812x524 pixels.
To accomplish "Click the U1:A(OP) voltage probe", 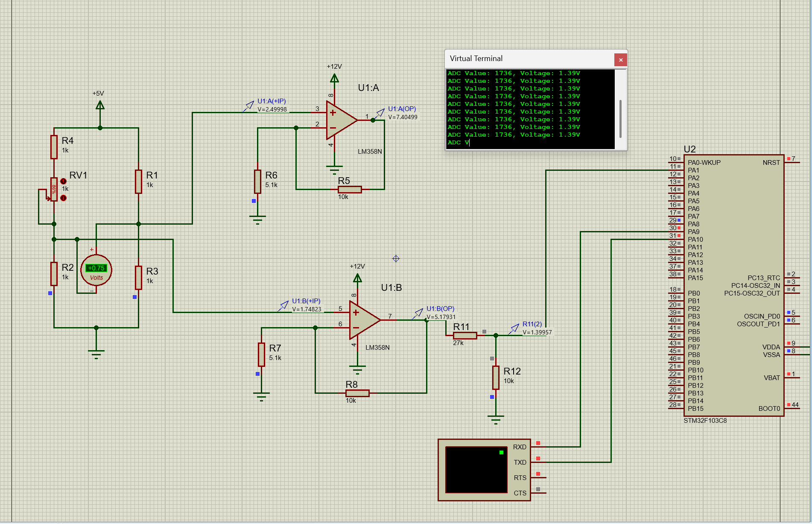I will click(379, 114).
